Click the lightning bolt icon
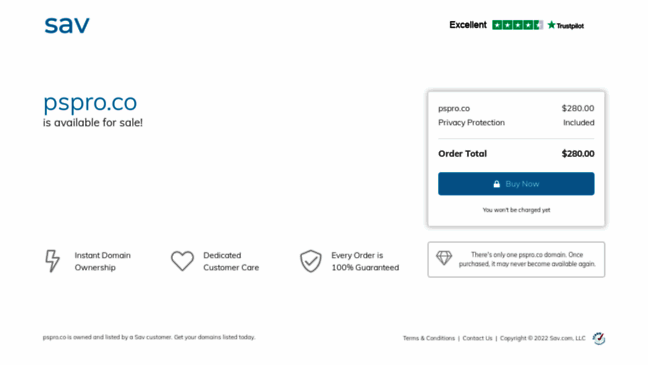The width and height of the screenshot is (648, 365). (x=52, y=261)
